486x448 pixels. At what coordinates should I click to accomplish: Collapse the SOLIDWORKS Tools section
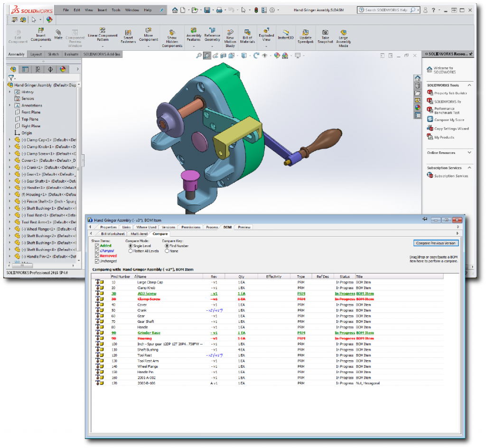pos(469,85)
